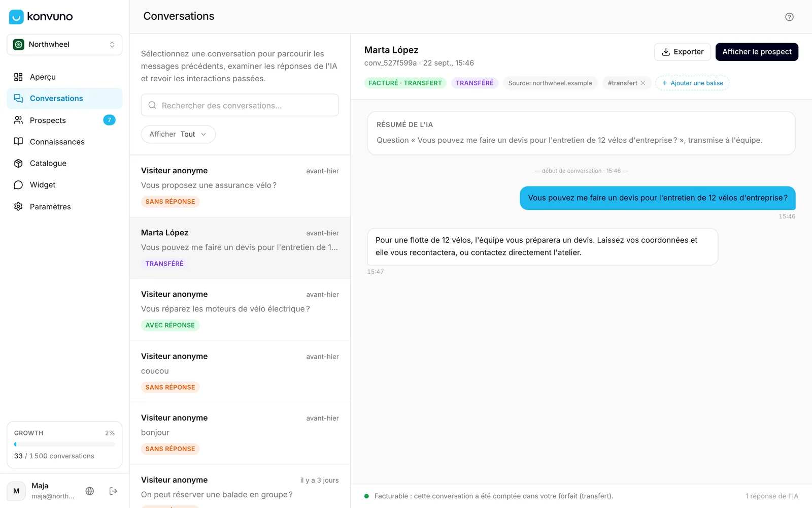This screenshot has height=508, width=812.
Task: Open the moteurs de vélo électrique conversation
Action: pyautogui.click(x=240, y=310)
